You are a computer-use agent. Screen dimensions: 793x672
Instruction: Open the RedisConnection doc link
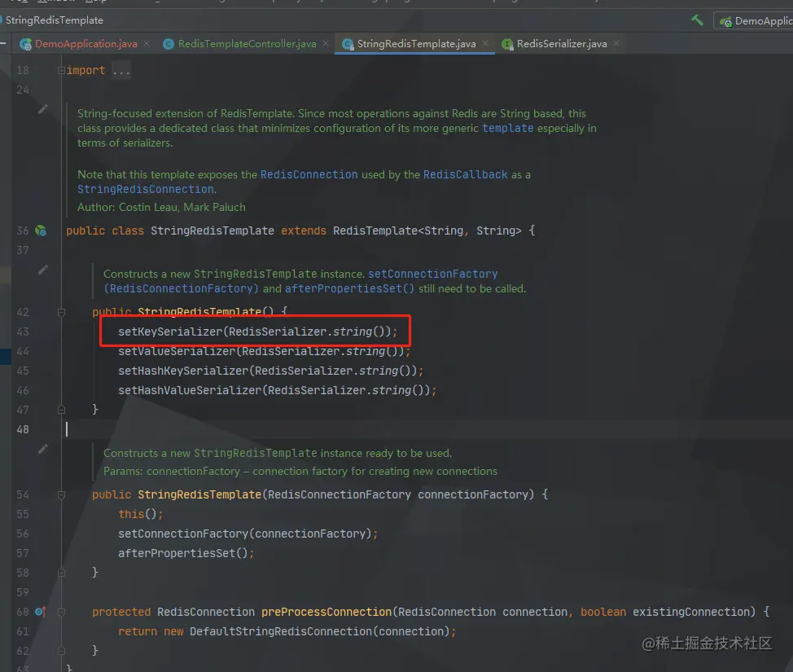(309, 174)
